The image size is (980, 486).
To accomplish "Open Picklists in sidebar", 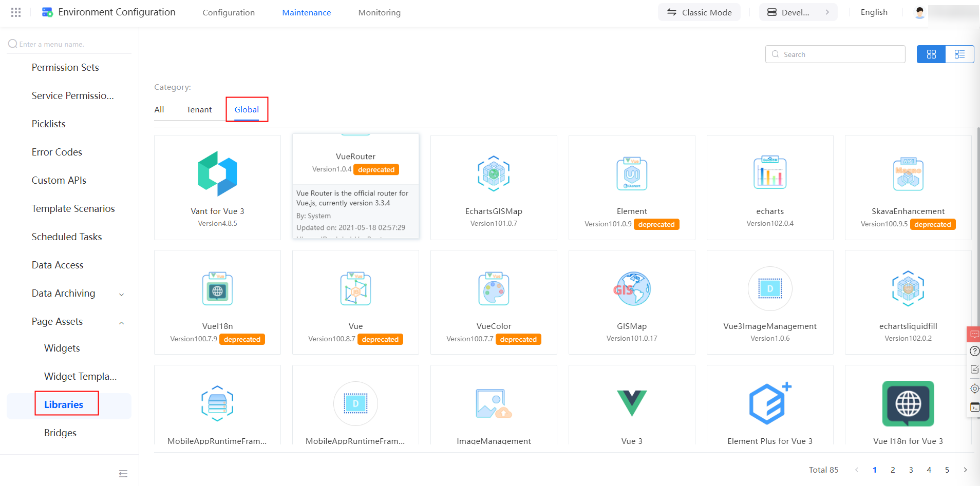I will click(48, 124).
